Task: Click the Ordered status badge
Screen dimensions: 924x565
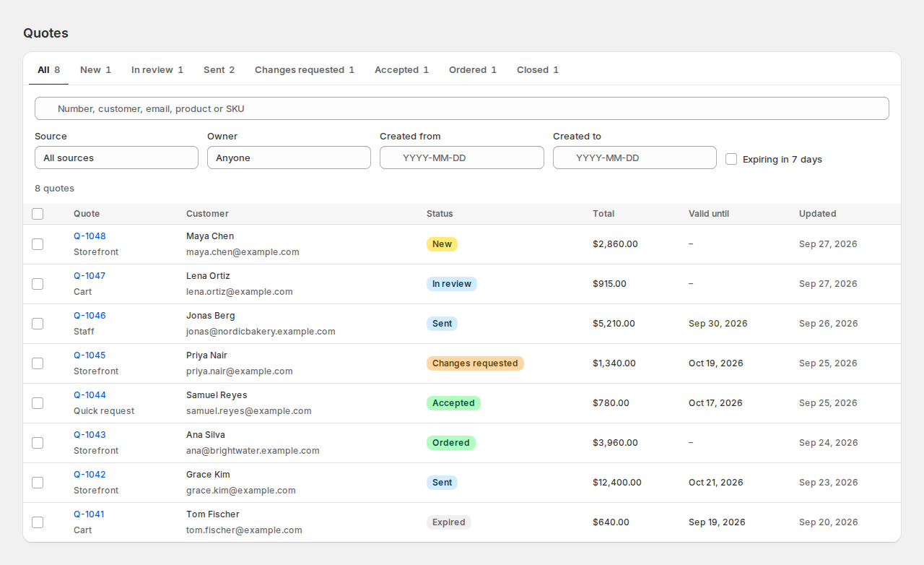Action: click(451, 443)
